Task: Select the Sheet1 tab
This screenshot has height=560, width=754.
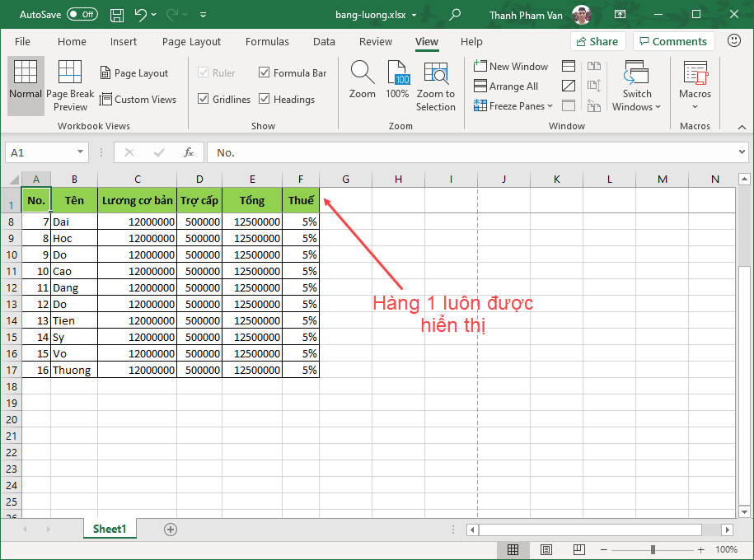Action: point(110,529)
